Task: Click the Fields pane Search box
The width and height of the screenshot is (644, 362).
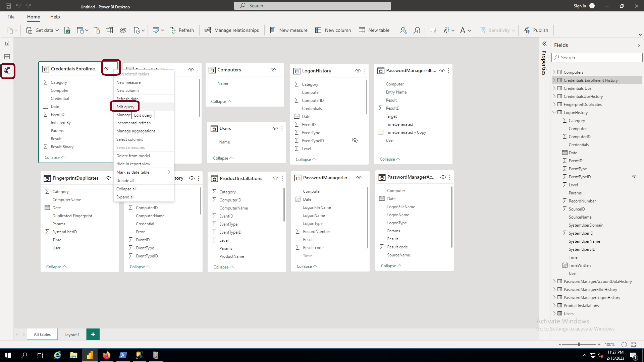Action: [597, 57]
